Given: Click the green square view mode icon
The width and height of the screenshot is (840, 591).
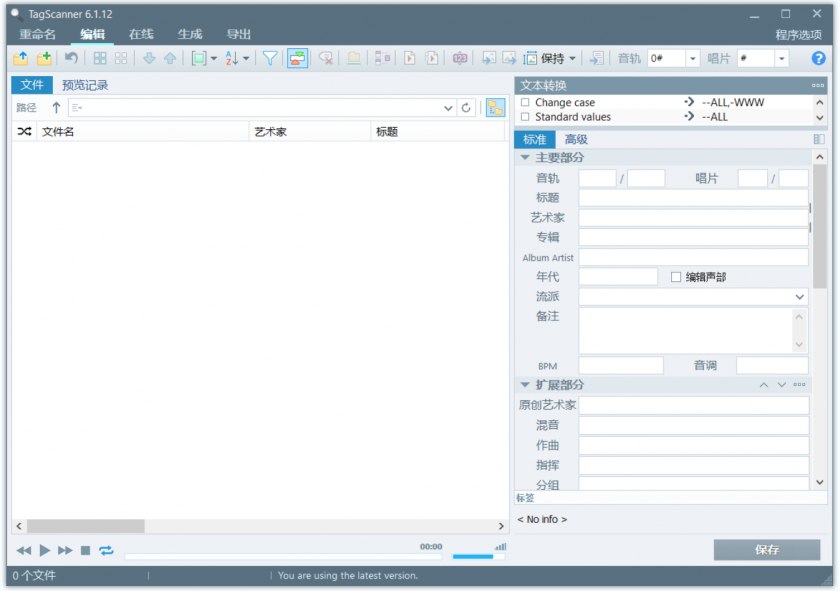Looking at the screenshot, I should point(199,58).
